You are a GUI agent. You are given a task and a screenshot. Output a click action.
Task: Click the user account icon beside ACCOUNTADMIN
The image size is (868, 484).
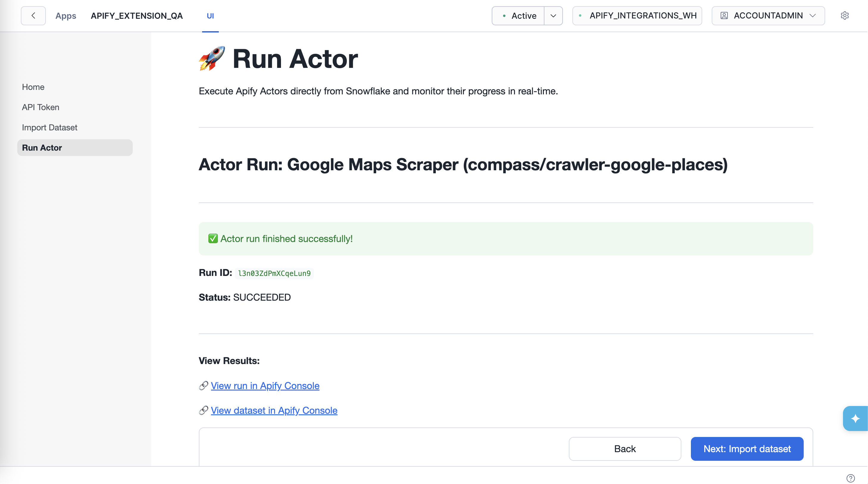click(724, 15)
